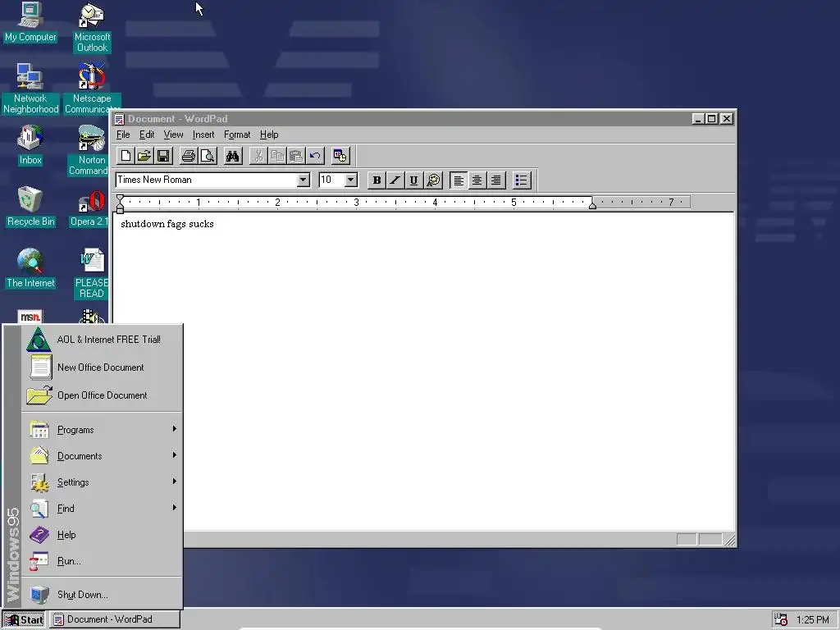The image size is (840, 630).
Task: Toggle Bold formatting
Action: [377, 180]
